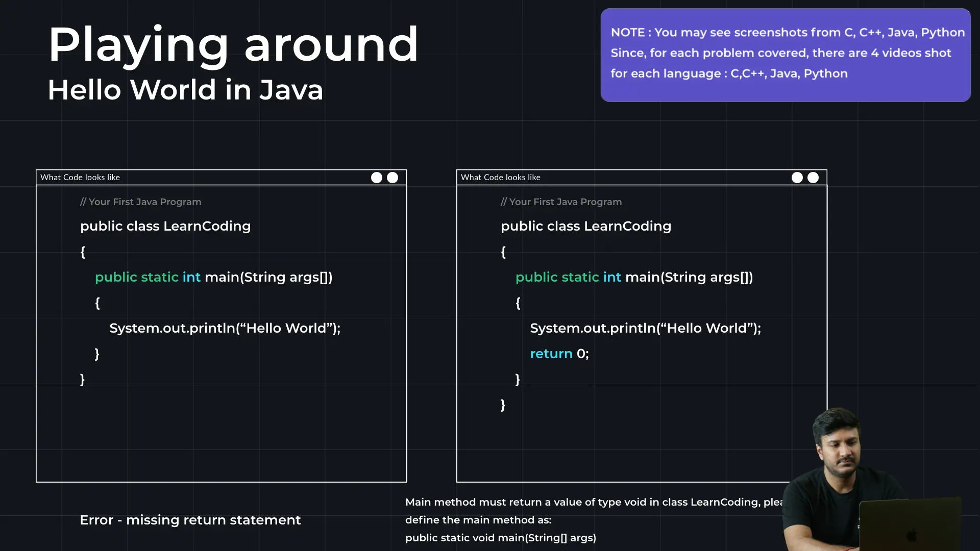Click 'return' keyword in right code

click(551, 354)
